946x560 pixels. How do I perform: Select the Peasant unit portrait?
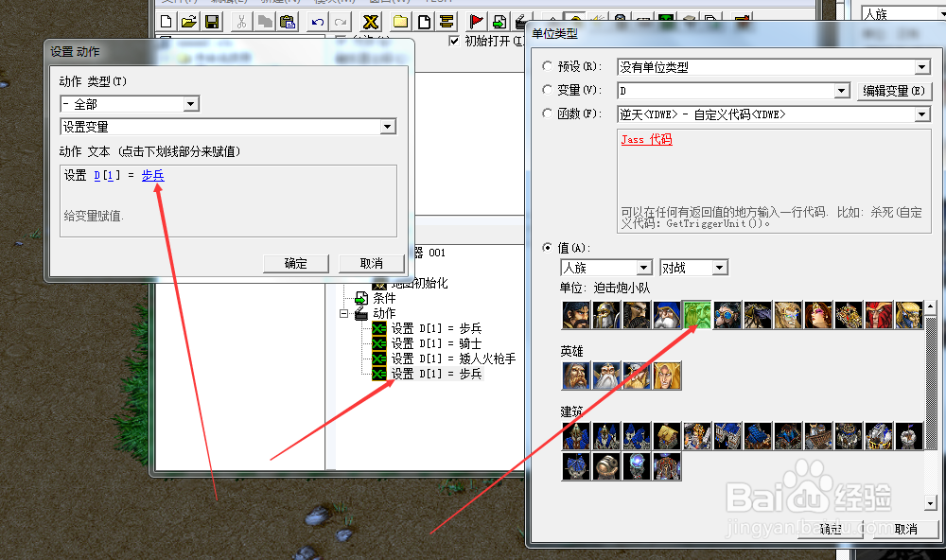click(x=576, y=314)
